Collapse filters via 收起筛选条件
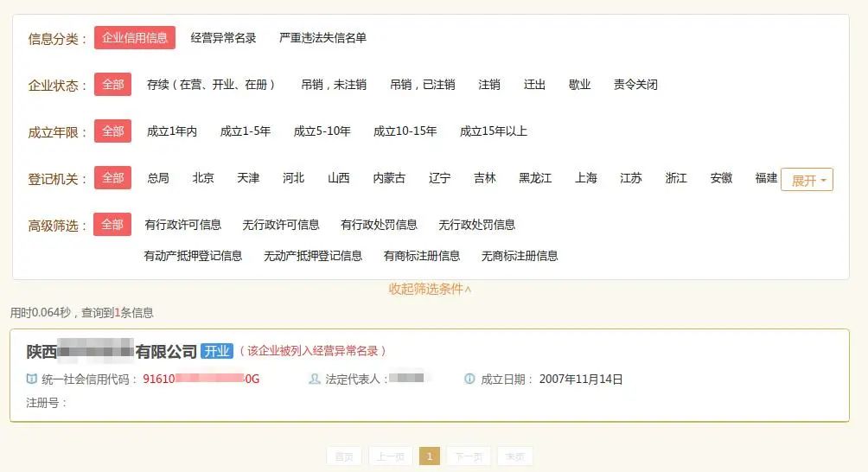868x472 pixels. (430, 289)
